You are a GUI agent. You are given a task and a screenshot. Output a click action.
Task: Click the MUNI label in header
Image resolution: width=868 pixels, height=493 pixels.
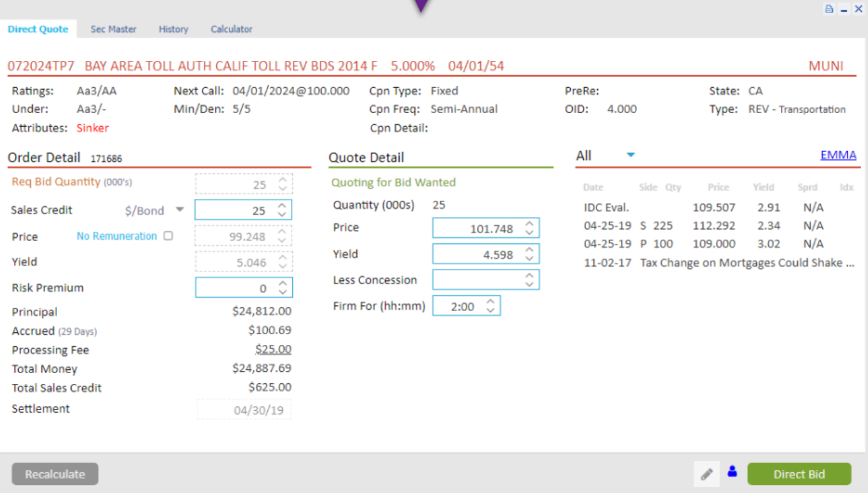826,66
